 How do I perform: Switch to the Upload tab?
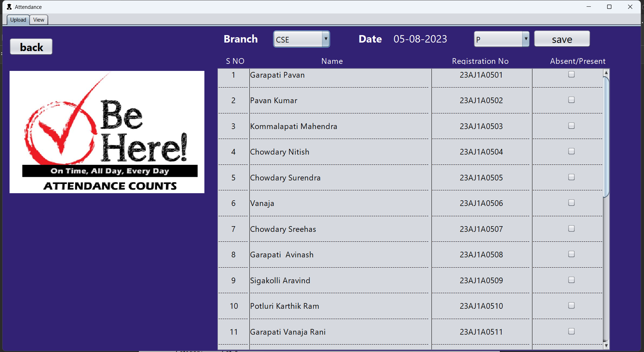18,20
